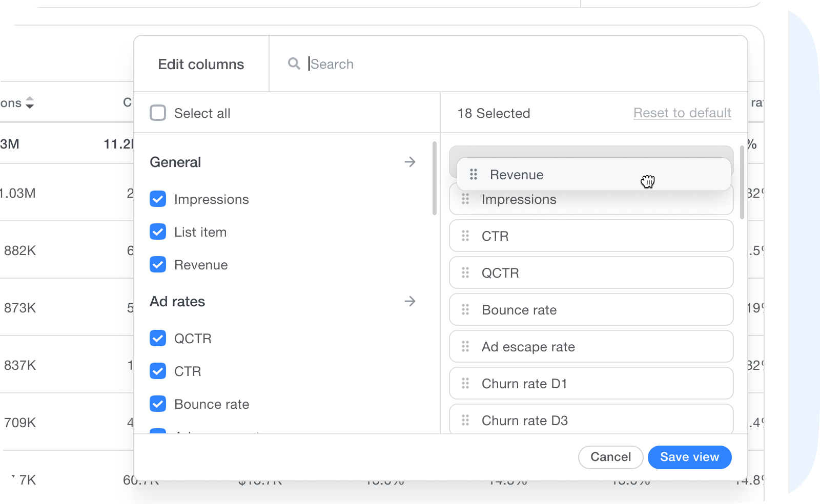Expand the Ad rates section arrow

point(409,301)
